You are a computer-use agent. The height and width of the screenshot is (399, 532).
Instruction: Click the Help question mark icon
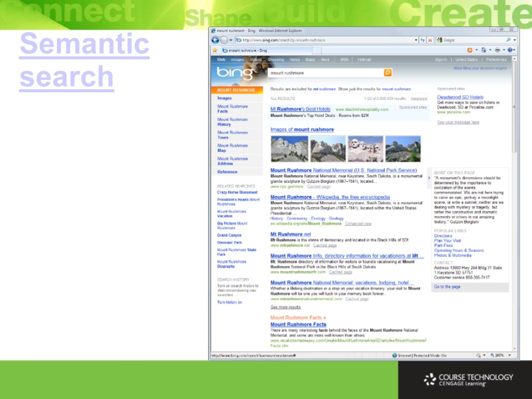pyautogui.click(x=510, y=50)
